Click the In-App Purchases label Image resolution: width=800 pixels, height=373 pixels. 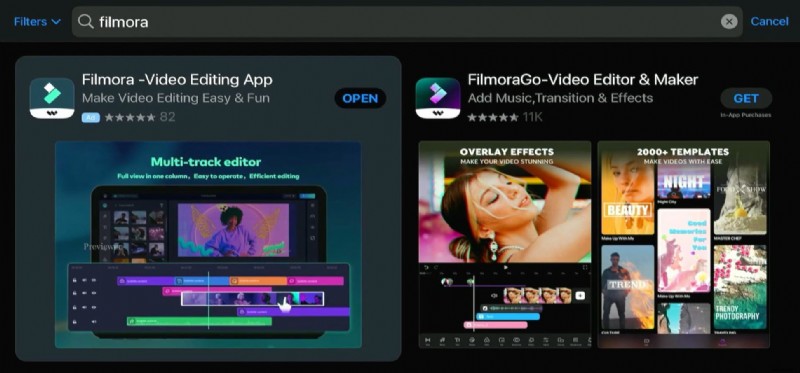coord(746,115)
